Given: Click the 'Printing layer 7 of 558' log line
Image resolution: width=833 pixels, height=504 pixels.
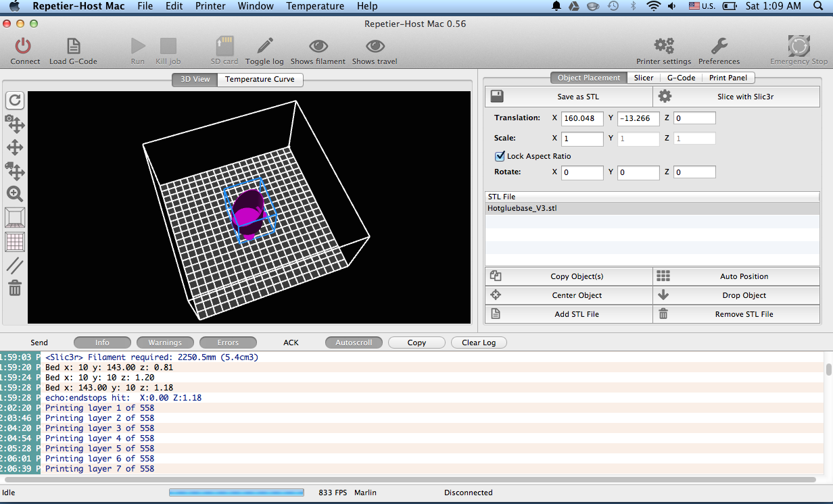Looking at the screenshot, I should coord(99,469).
